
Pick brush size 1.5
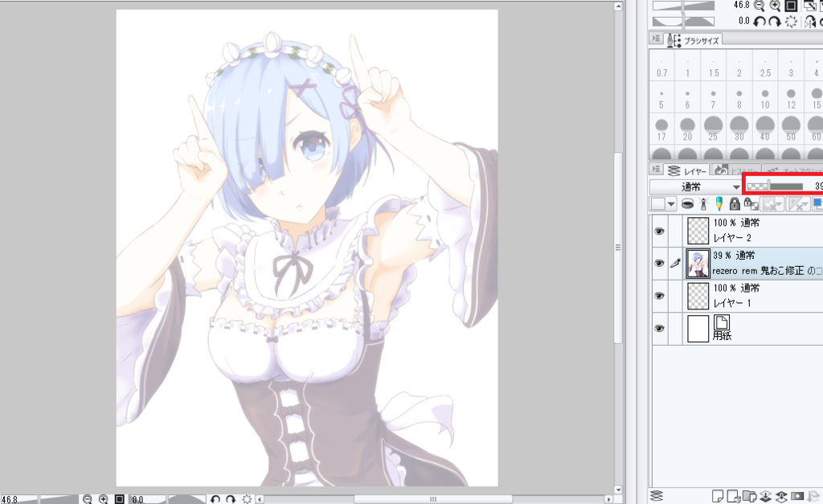click(714, 65)
